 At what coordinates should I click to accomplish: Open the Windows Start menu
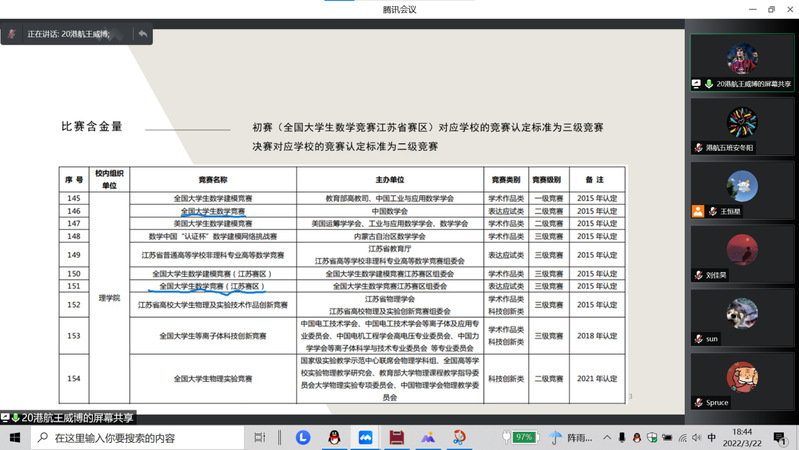pos(14,437)
